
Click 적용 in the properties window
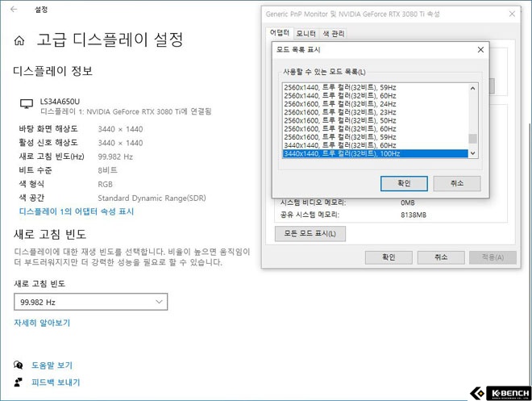[x=493, y=257]
